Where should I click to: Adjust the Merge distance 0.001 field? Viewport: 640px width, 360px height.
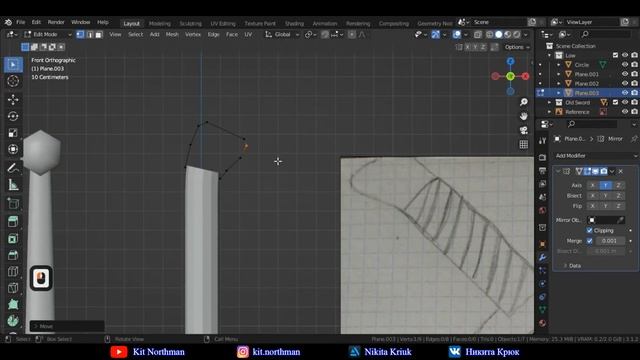pyautogui.click(x=610, y=241)
